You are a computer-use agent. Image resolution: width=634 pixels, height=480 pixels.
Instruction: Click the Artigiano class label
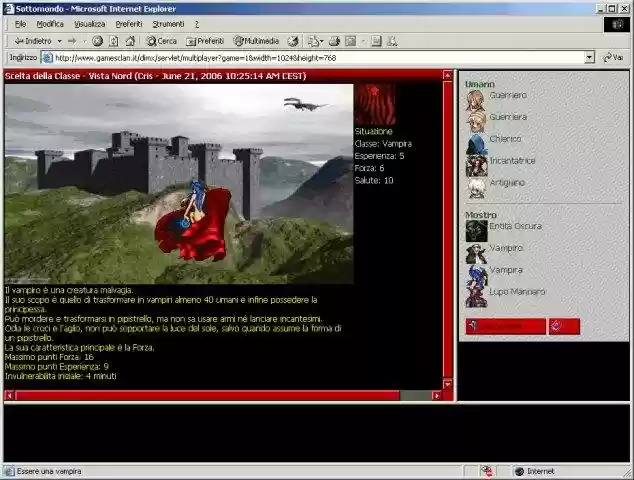coord(507,183)
